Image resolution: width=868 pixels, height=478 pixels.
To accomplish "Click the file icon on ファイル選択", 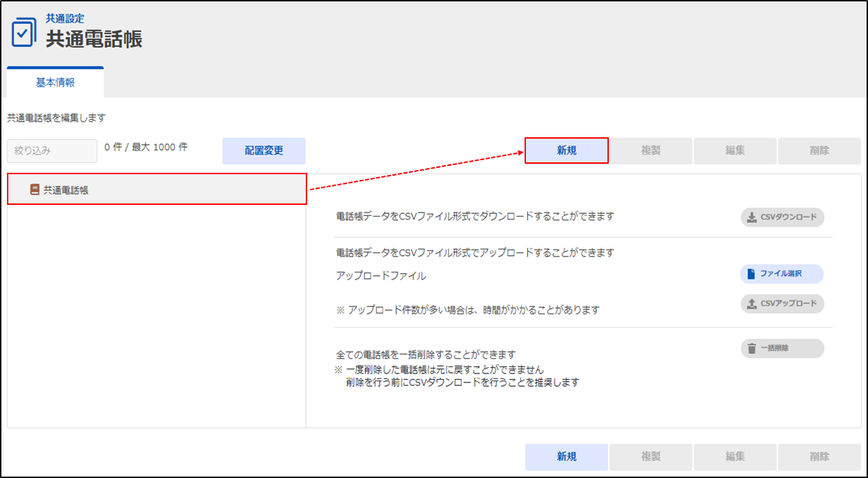I will [751, 274].
